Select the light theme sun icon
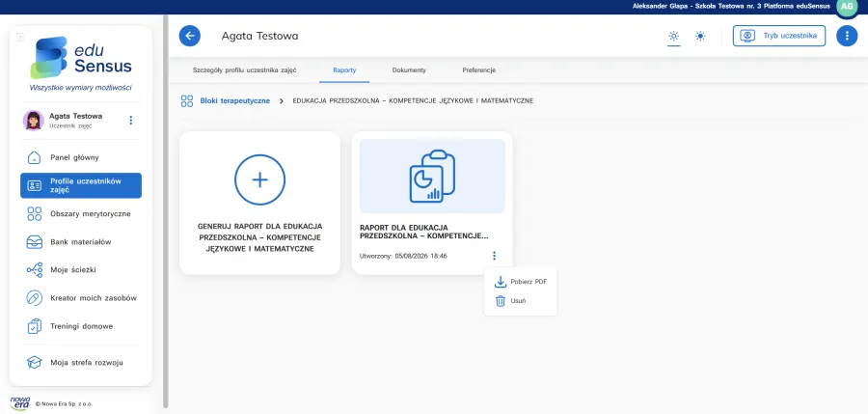Screen dimensions: 868x414 point(674,36)
